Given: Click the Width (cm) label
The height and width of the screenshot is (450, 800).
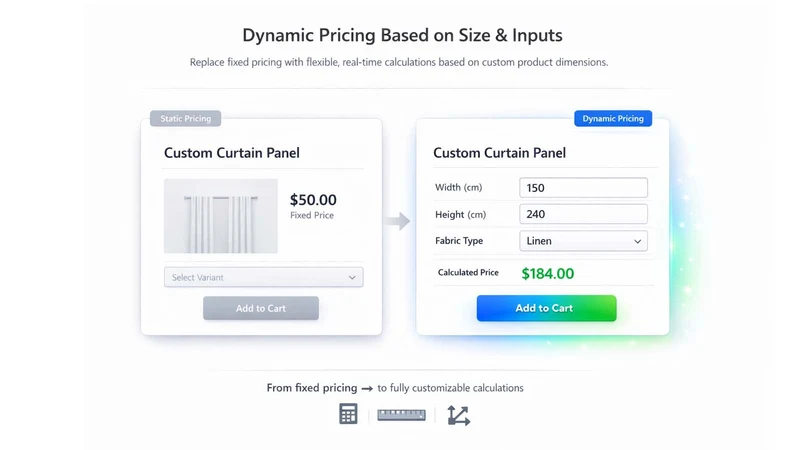Looking at the screenshot, I should tap(458, 187).
